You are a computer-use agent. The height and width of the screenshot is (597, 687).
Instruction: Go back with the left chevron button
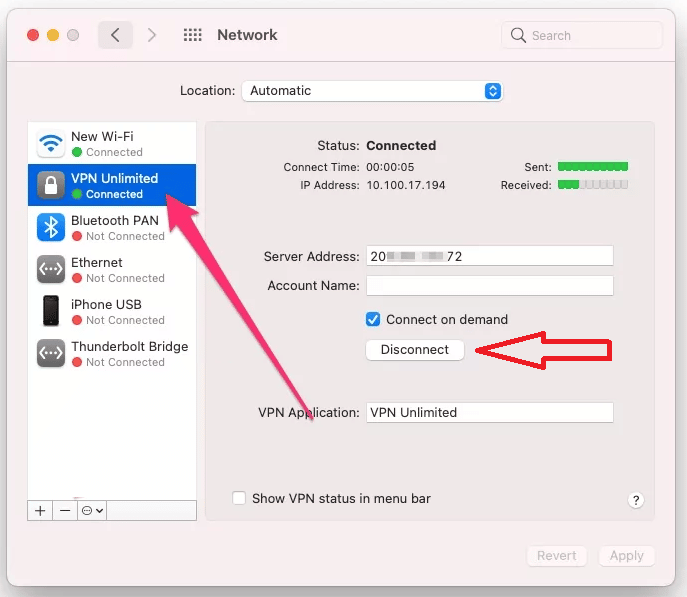pos(115,35)
